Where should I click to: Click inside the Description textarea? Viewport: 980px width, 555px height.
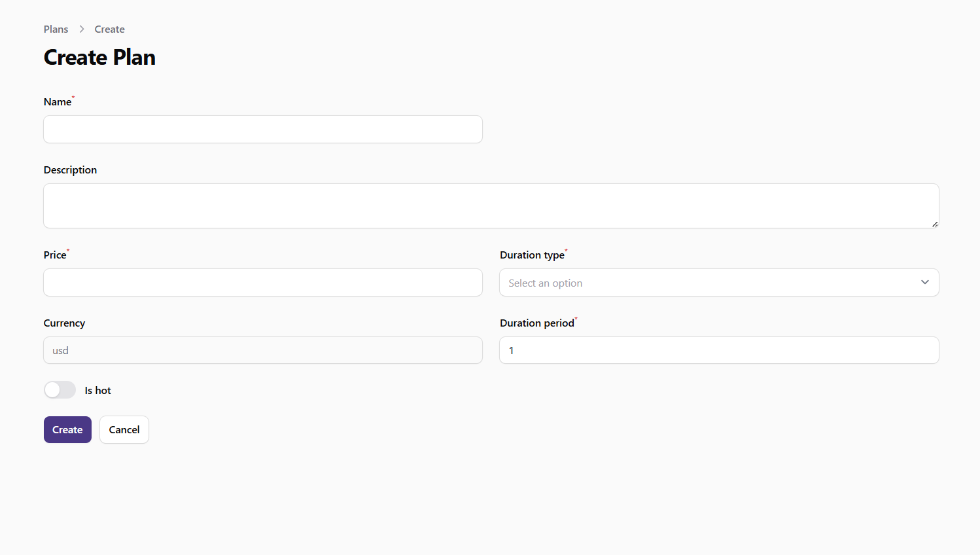[491, 206]
